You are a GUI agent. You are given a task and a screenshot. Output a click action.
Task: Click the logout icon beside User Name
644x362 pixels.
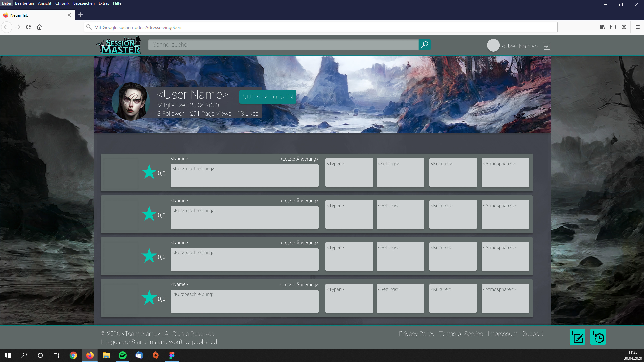[547, 46]
